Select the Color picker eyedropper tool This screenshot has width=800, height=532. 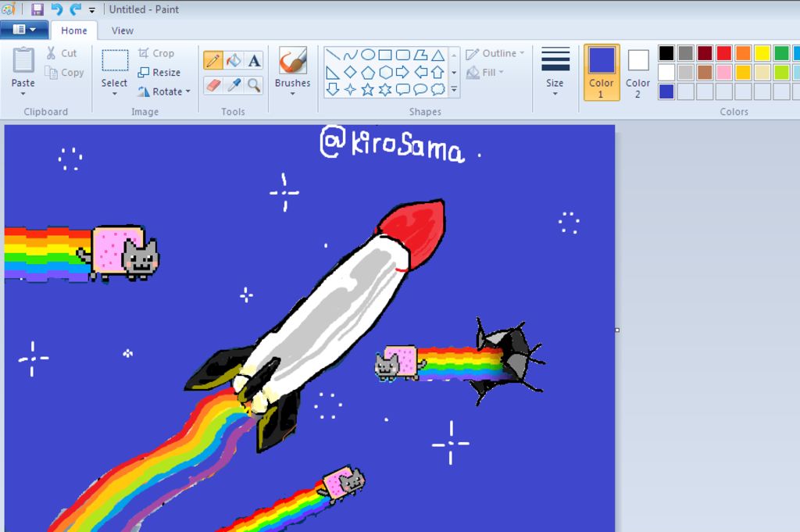[234, 84]
